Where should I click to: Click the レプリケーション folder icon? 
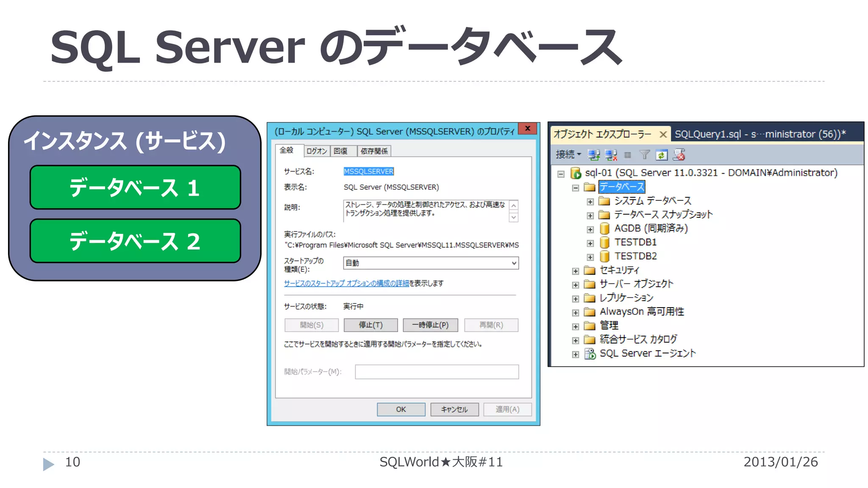pos(590,298)
